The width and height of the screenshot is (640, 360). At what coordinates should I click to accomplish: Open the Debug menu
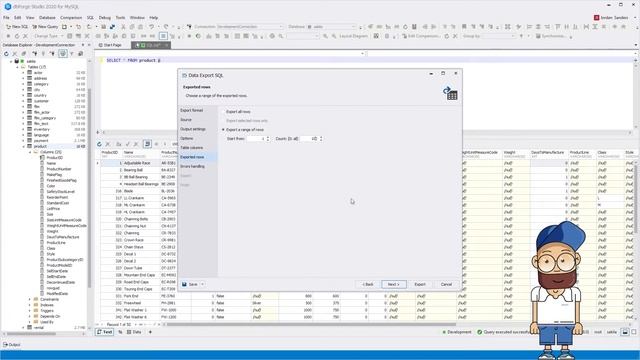point(104,18)
